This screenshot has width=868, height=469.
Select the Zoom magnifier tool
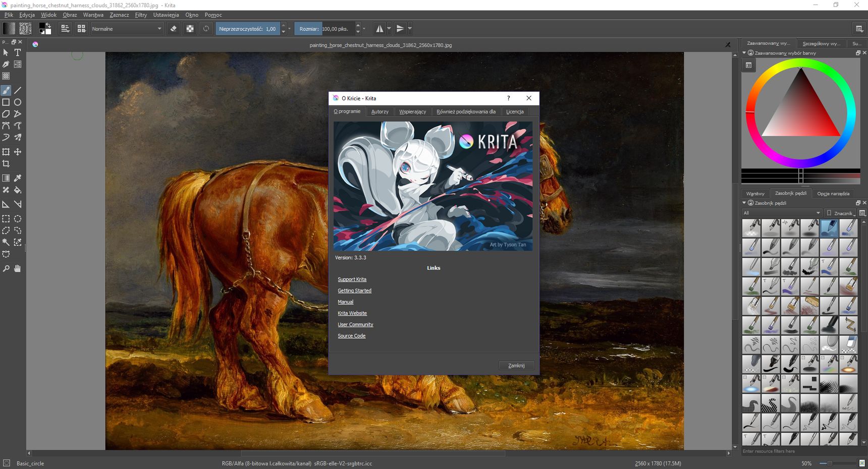[6, 269]
